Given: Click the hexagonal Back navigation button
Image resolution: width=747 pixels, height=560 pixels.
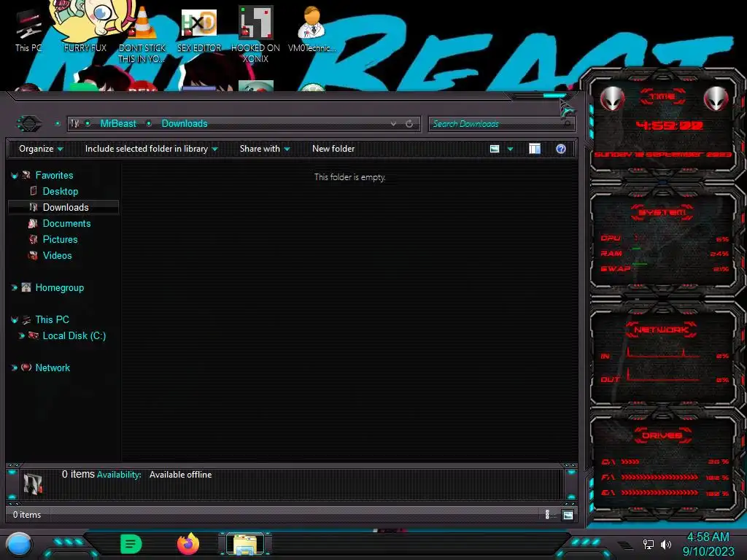Looking at the screenshot, I should pos(29,124).
